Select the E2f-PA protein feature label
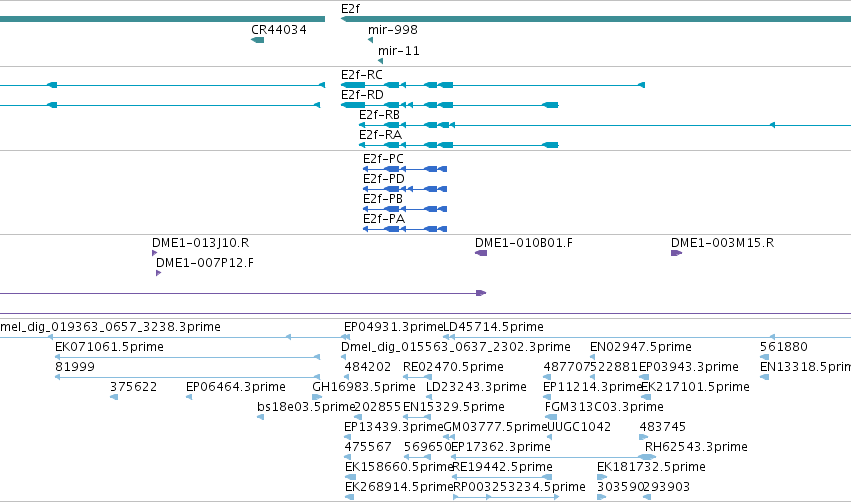This screenshot has height=502, width=851. [384, 219]
